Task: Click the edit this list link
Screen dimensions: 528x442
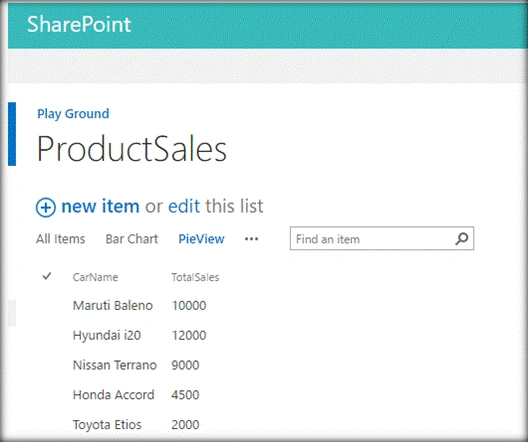Action: click(184, 206)
